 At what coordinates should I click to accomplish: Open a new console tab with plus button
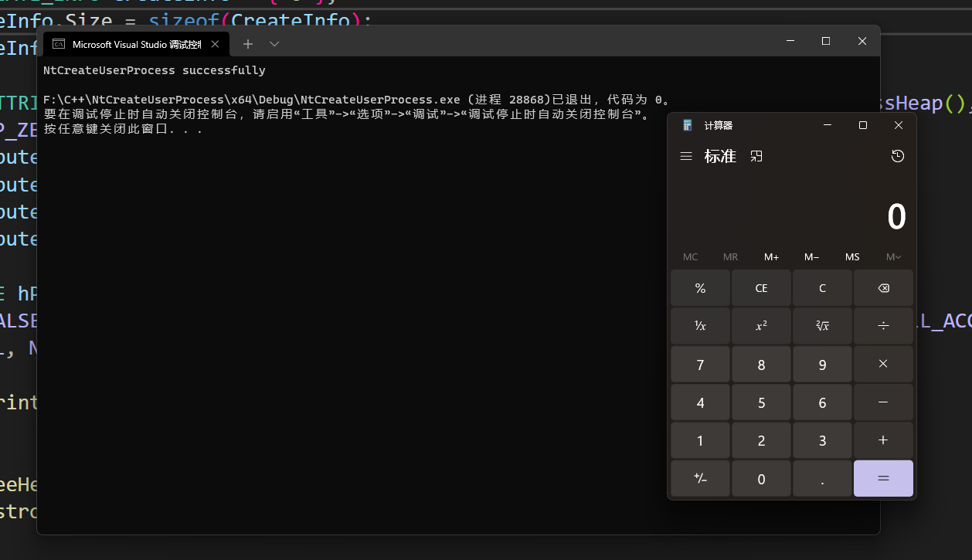[248, 44]
